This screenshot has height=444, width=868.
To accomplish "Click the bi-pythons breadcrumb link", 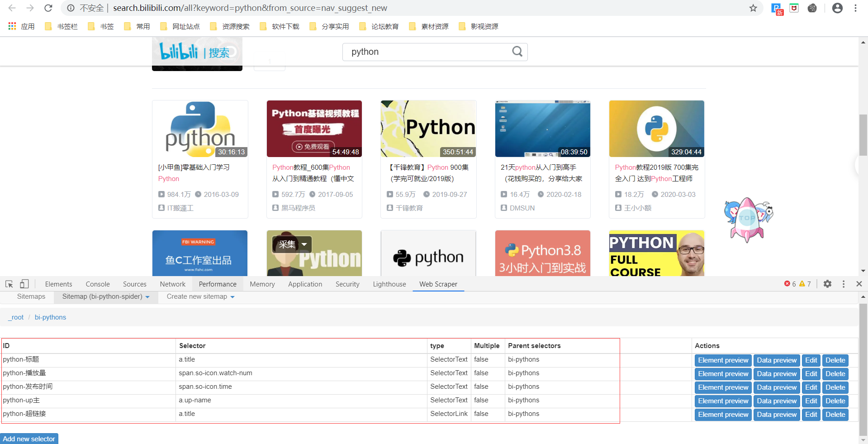I will pos(50,317).
